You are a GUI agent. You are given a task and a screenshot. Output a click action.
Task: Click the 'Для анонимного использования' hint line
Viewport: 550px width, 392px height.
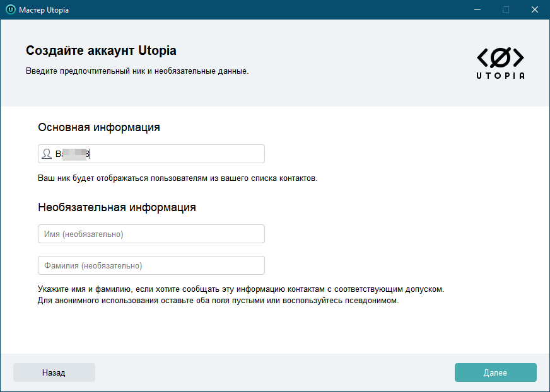click(218, 301)
